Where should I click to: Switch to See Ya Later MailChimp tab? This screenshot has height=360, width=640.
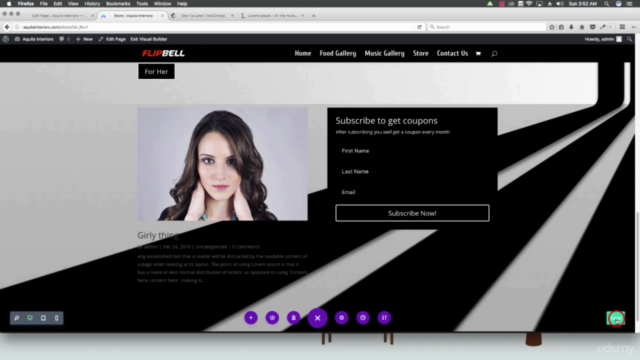203,16
